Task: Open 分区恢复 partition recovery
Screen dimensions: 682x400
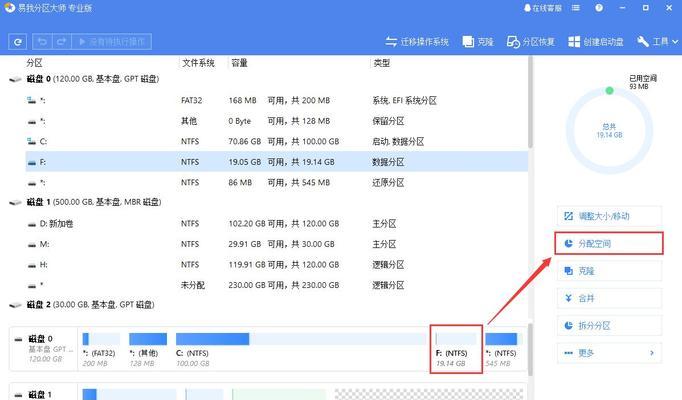Action: coord(531,42)
